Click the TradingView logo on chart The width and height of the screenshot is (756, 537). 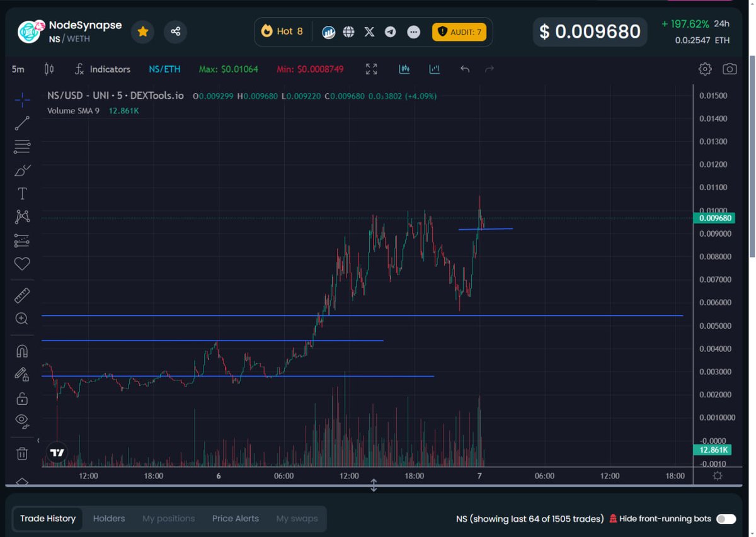(57, 453)
